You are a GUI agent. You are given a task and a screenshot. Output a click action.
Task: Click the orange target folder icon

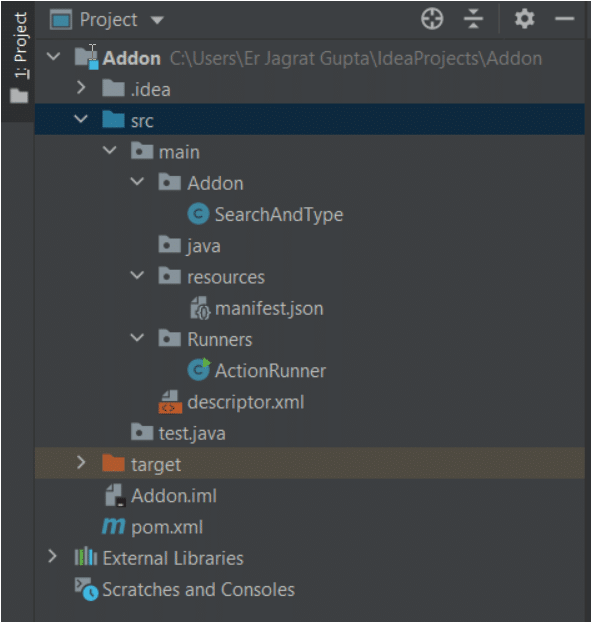pos(113,463)
